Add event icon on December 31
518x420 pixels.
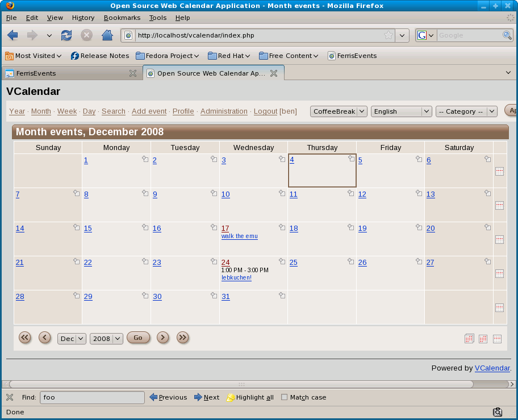[x=282, y=295]
